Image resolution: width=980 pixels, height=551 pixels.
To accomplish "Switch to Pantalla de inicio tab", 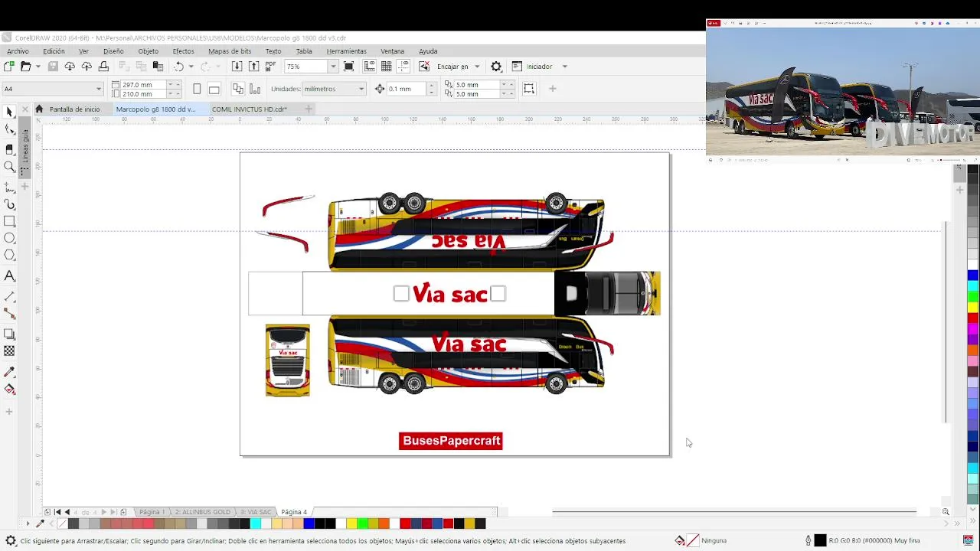I will click(x=74, y=109).
